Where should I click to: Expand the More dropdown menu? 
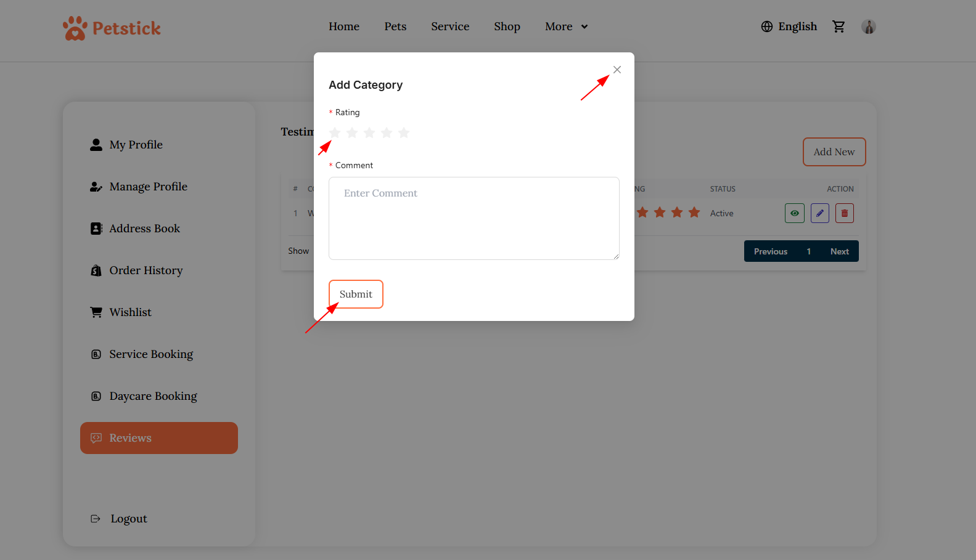(566, 26)
